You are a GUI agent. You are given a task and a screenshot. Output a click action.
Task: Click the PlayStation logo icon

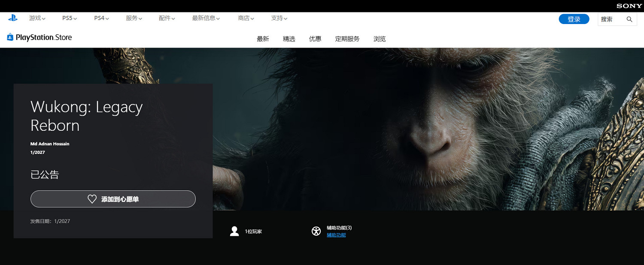point(12,18)
